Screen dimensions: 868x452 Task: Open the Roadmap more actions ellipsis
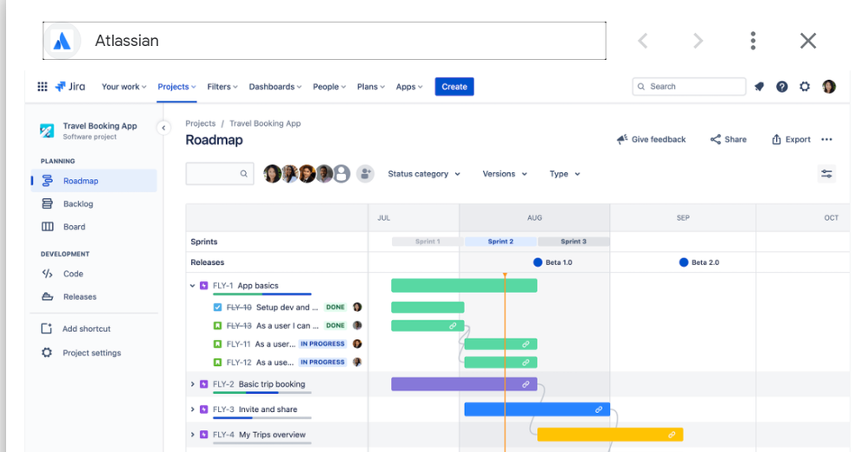tap(826, 140)
